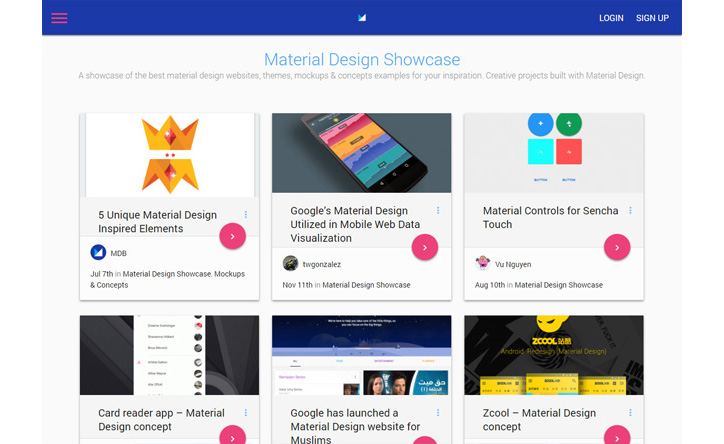
Task: Click the MDB logo in the header
Action: 362,18
